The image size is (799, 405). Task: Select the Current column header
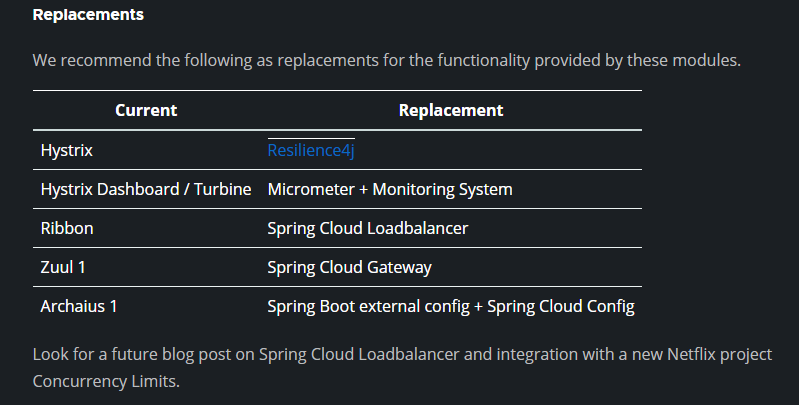[x=146, y=110]
